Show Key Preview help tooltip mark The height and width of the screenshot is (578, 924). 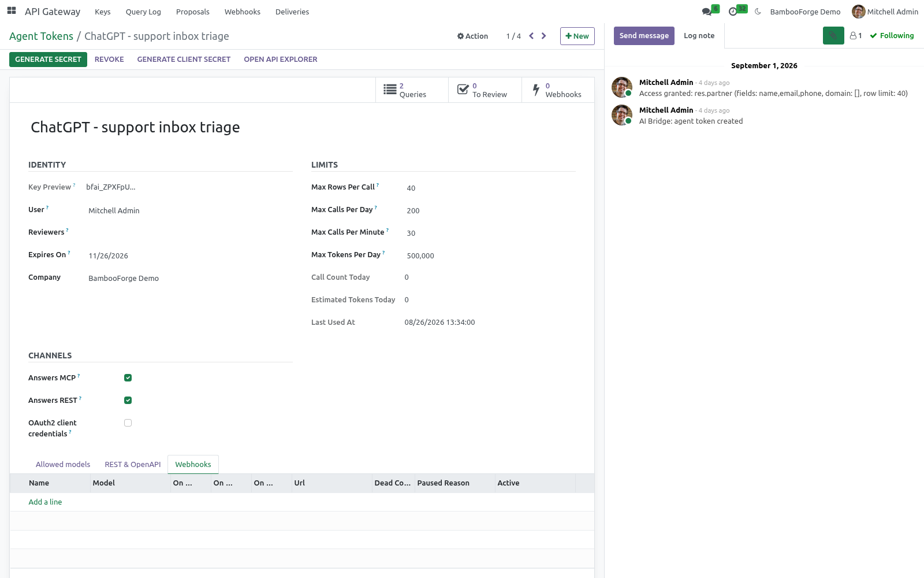pos(74,185)
